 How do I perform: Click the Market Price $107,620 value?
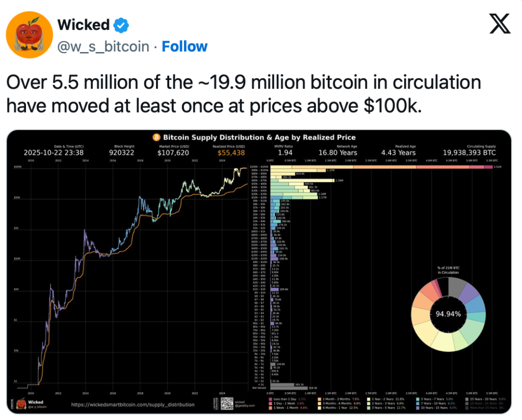(173, 152)
